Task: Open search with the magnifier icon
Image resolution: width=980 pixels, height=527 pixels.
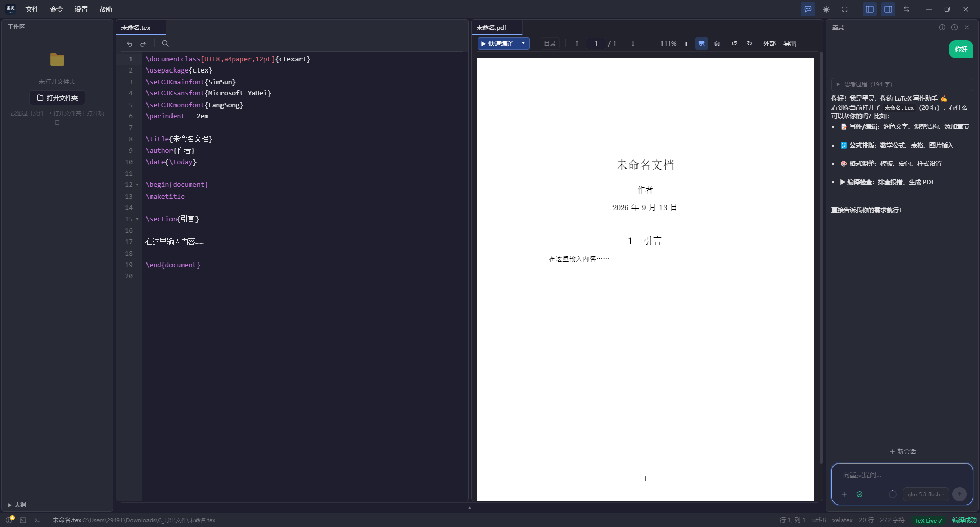Action: coord(165,44)
